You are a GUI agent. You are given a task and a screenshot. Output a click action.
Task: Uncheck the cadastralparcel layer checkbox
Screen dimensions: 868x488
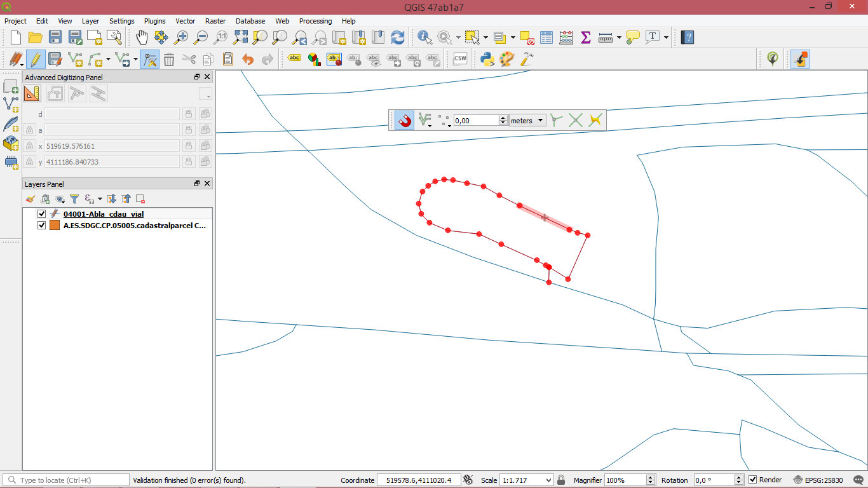tap(42, 226)
